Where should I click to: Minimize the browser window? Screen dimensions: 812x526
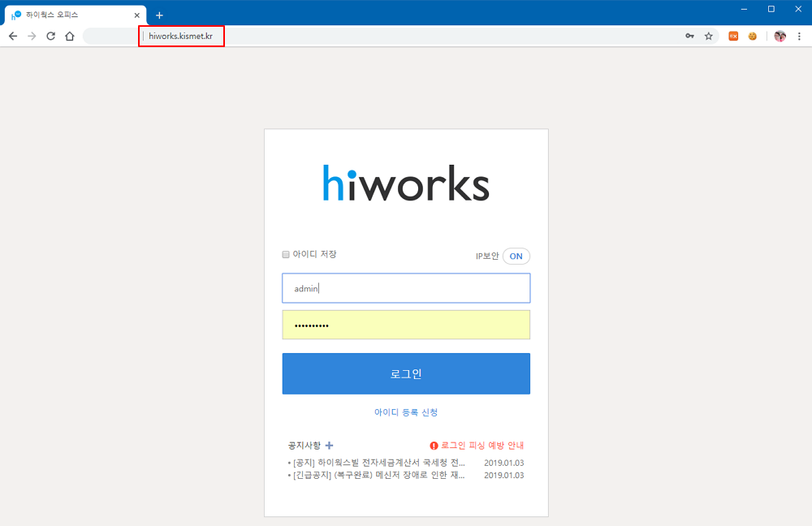tap(744, 9)
